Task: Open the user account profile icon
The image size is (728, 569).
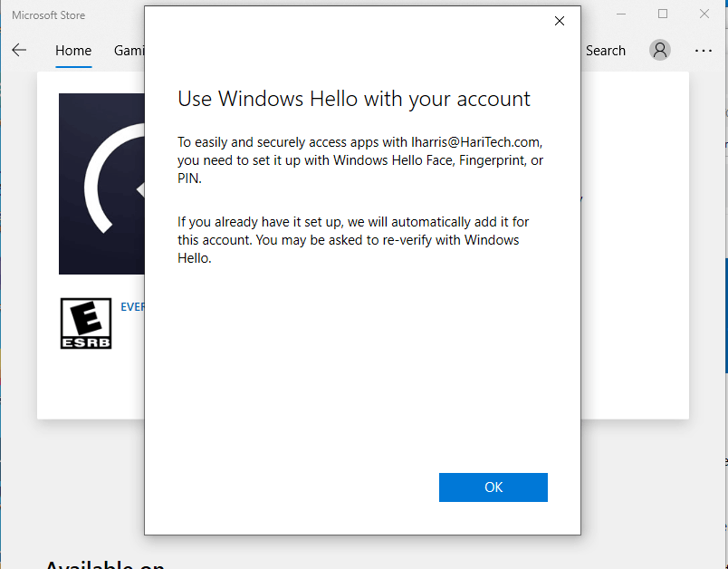Action: coord(660,50)
